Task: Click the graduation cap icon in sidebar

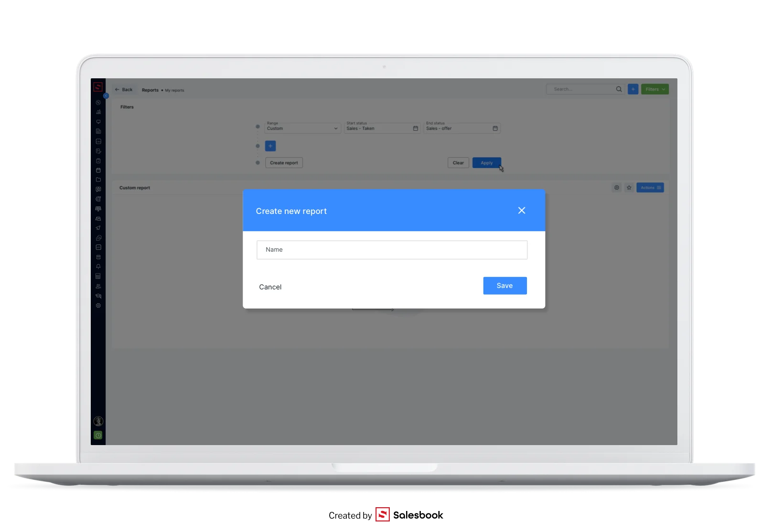Action: pyautogui.click(x=98, y=296)
